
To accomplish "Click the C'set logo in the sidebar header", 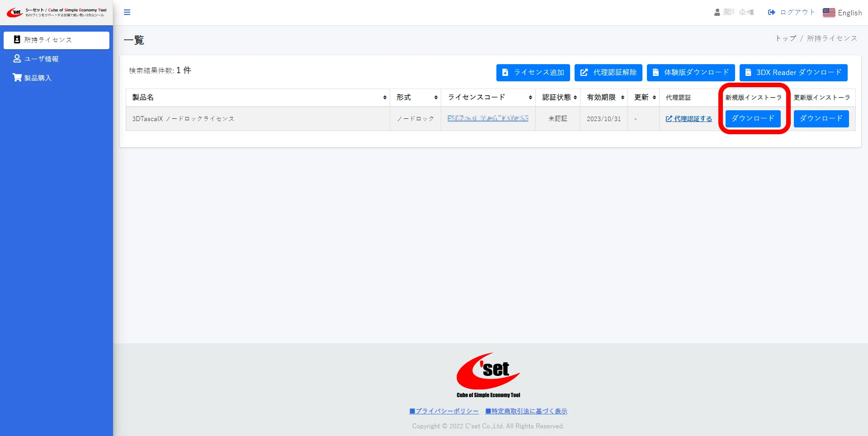I will (14, 12).
